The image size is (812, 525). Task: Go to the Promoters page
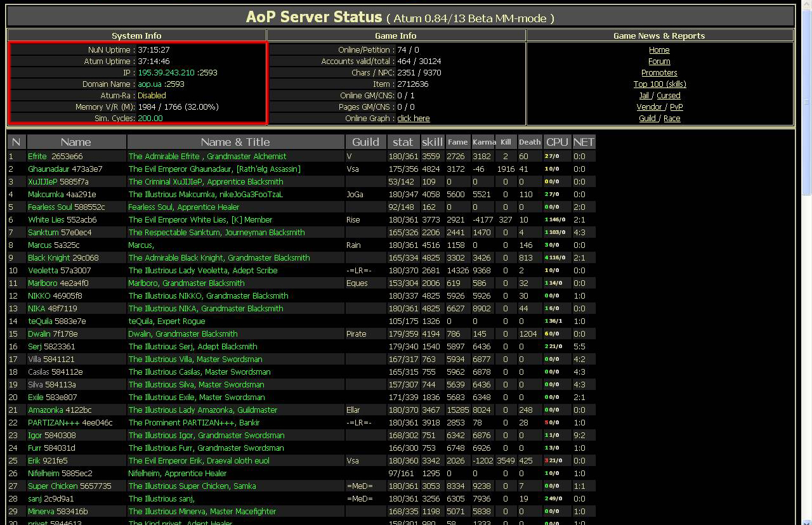point(659,73)
